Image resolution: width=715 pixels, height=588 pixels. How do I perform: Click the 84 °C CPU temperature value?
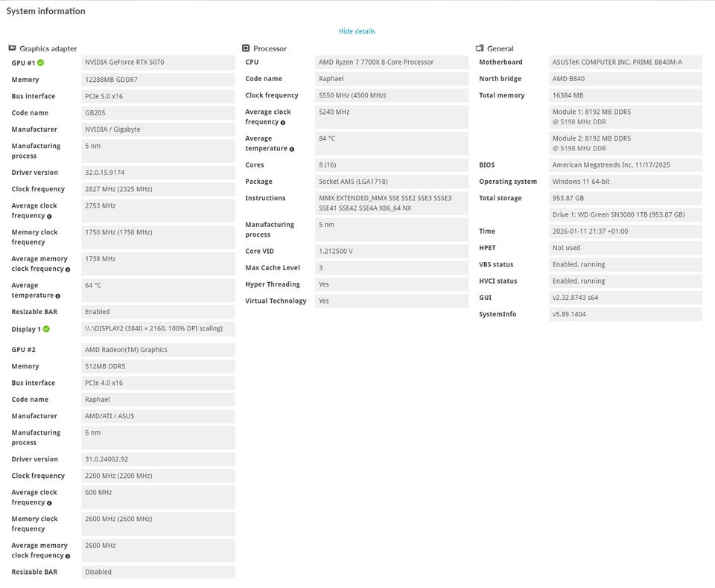(x=392, y=143)
